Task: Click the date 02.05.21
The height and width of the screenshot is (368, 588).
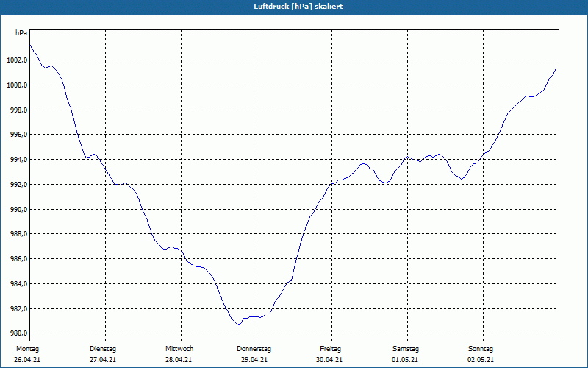Action: pos(481,360)
